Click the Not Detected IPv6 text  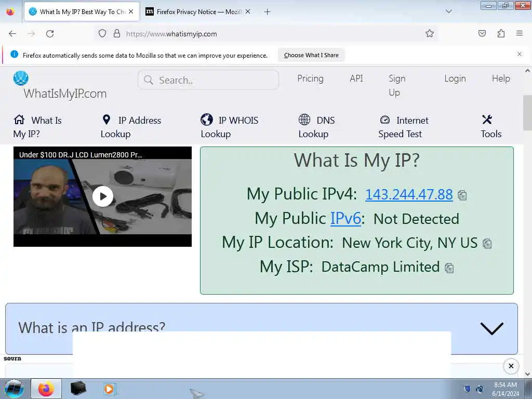[x=416, y=219]
